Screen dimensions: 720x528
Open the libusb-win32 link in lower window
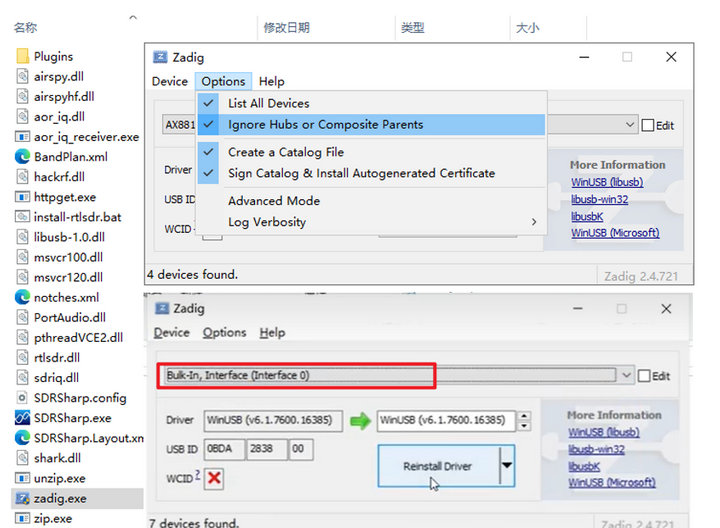coord(596,449)
